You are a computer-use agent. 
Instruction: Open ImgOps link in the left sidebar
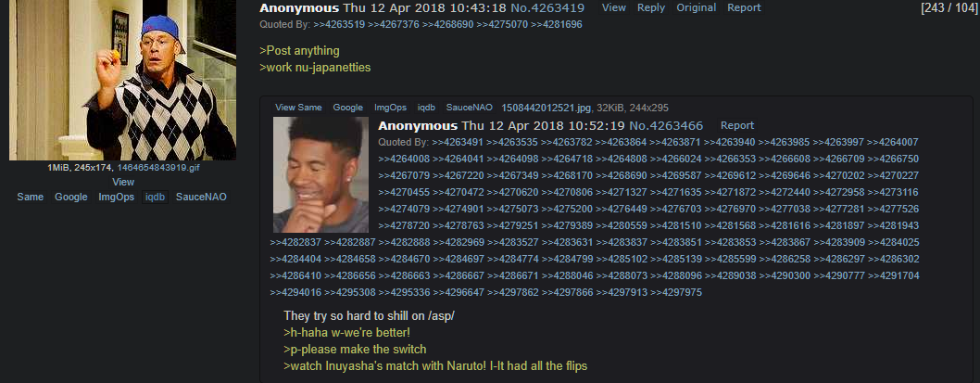(117, 198)
